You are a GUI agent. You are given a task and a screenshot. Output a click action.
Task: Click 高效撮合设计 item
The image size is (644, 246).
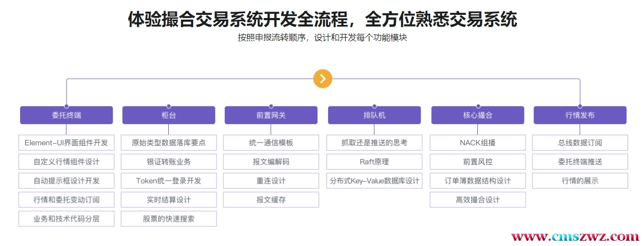pos(477,200)
